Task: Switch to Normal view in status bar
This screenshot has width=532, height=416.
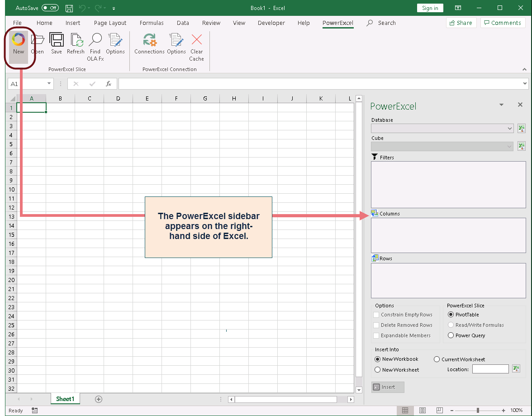Action: 405,410
